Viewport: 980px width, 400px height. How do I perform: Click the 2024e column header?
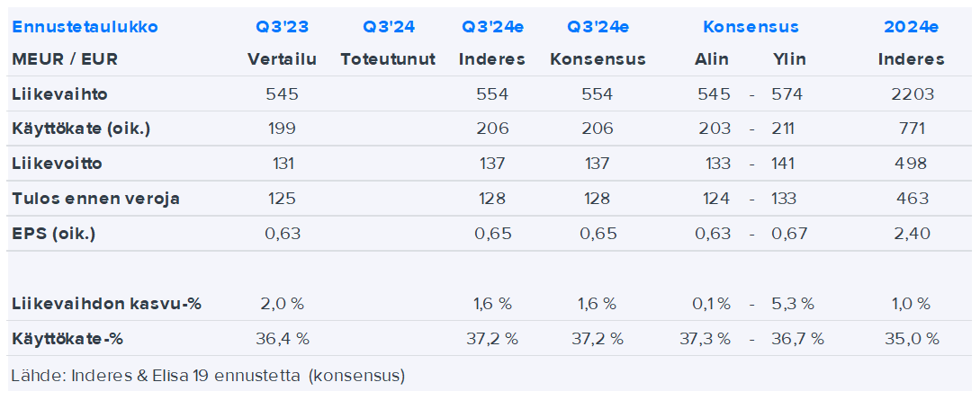911,27
